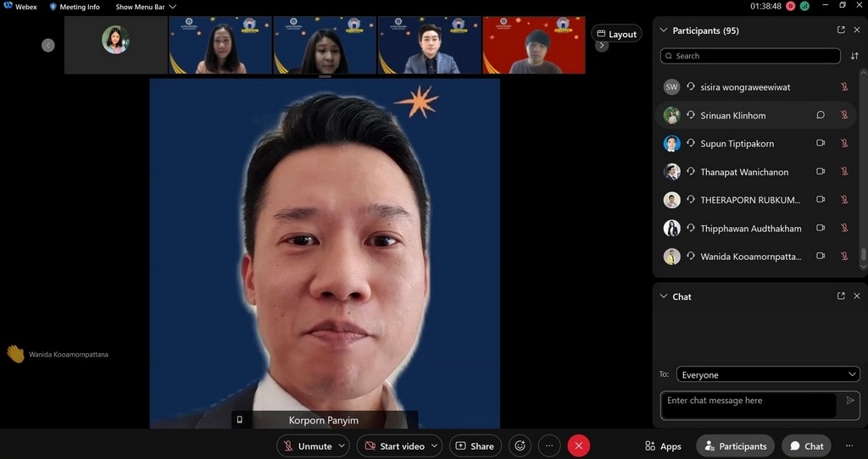868x459 pixels.
Task: Open chat with Srinuan Klinhom
Action: point(820,115)
